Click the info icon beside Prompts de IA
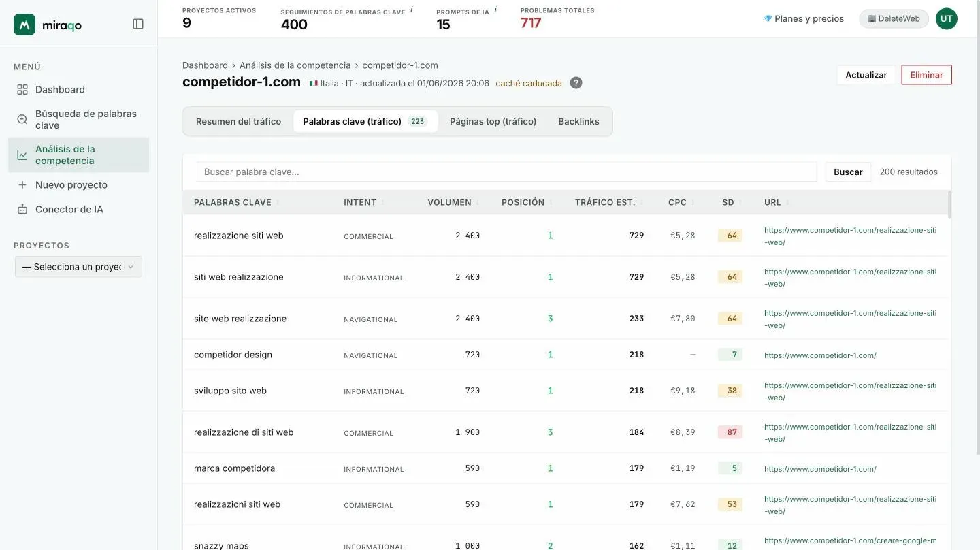Viewport: 980px width, 550px height. [495, 10]
